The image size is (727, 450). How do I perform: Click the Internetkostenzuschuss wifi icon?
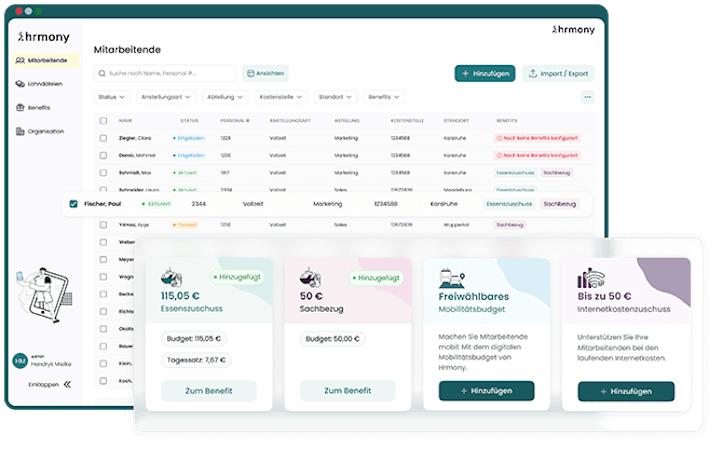[x=591, y=278]
